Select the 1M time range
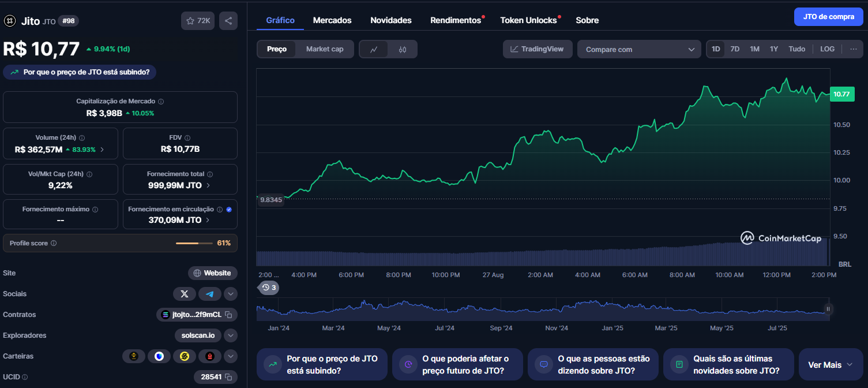This screenshot has width=868, height=388. pyautogui.click(x=754, y=49)
